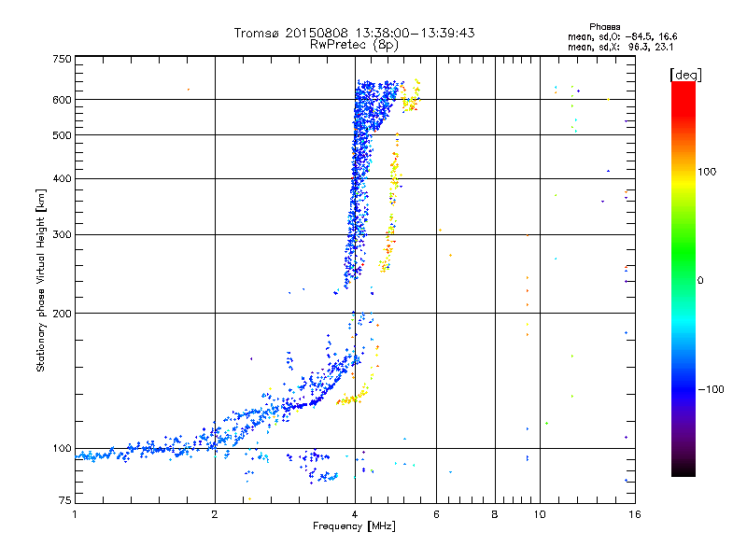The height and width of the screenshot is (560, 747).
Task: Click the x-axis tick label "6"
Action: (436, 514)
